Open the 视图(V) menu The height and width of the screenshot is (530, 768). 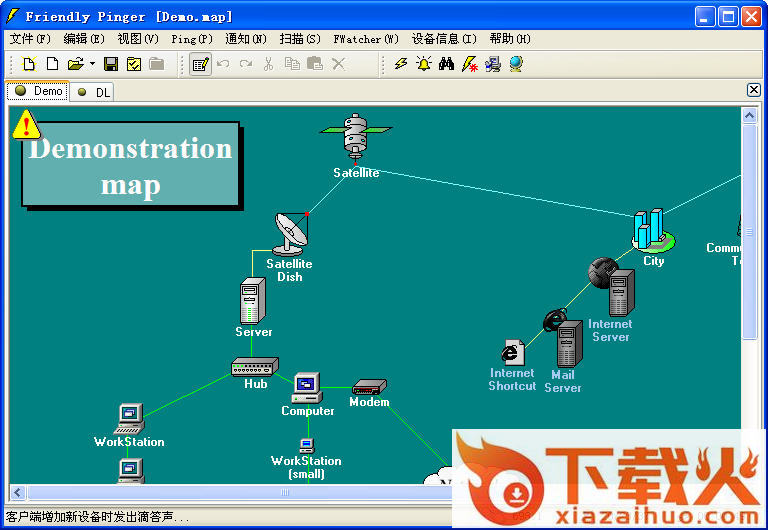point(138,39)
